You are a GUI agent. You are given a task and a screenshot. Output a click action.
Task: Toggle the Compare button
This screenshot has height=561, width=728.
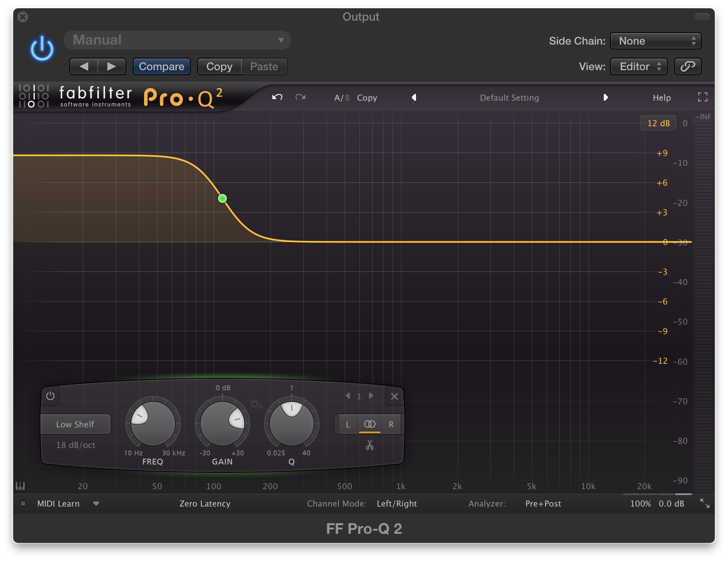[161, 66]
